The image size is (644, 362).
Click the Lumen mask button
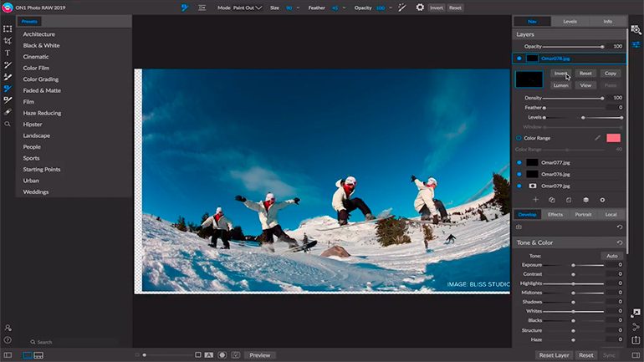pos(560,85)
